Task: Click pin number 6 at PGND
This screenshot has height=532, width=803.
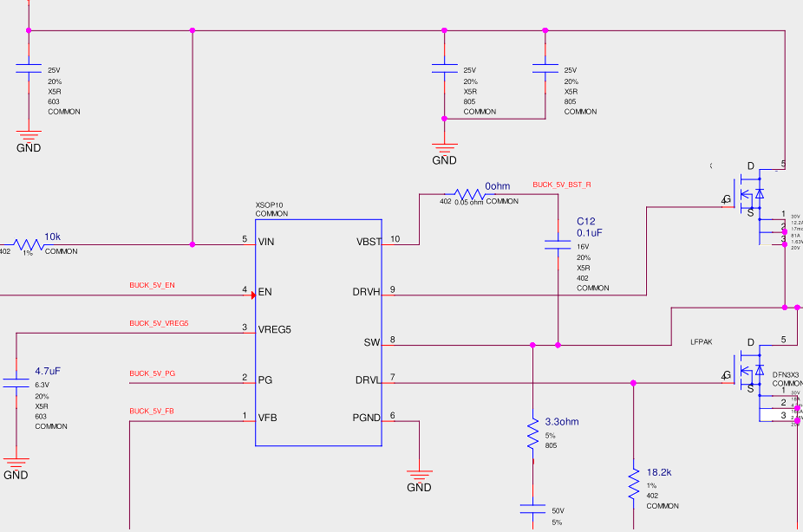Action: click(x=392, y=415)
